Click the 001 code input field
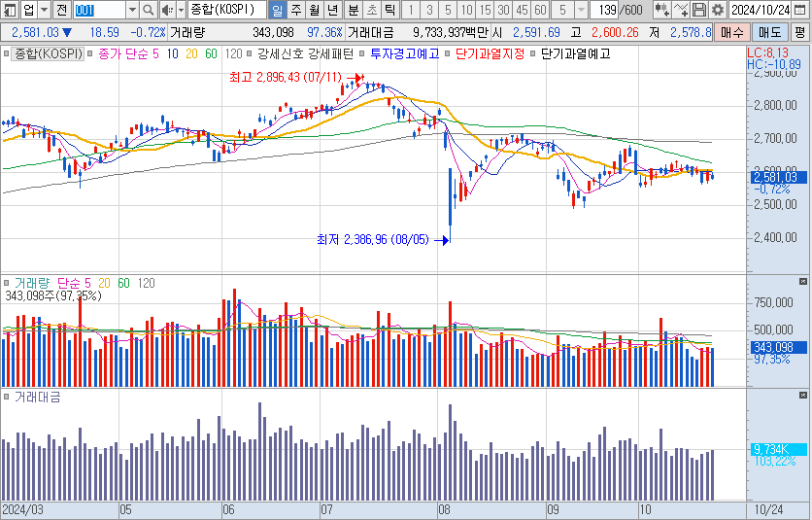The height and width of the screenshot is (520, 812). [99, 10]
